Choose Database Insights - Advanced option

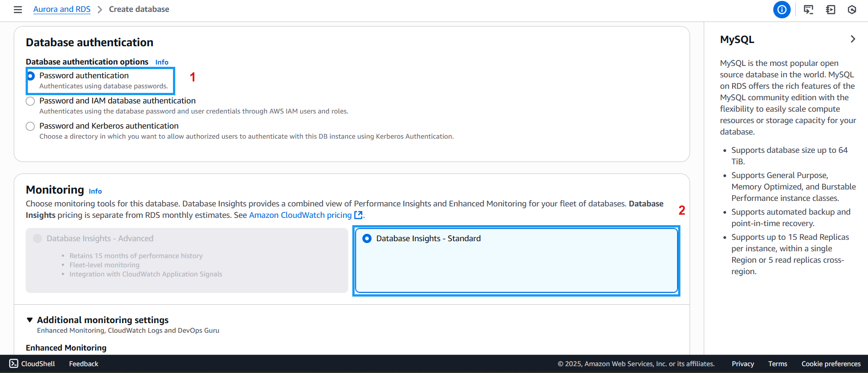(x=187, y=260)
